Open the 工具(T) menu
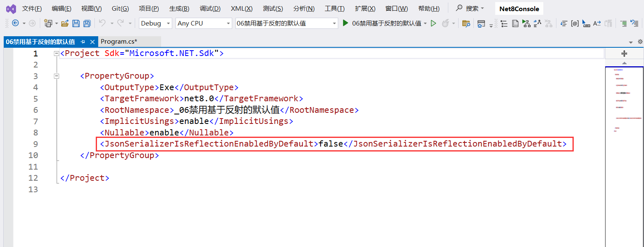 [x=335, y=9]
